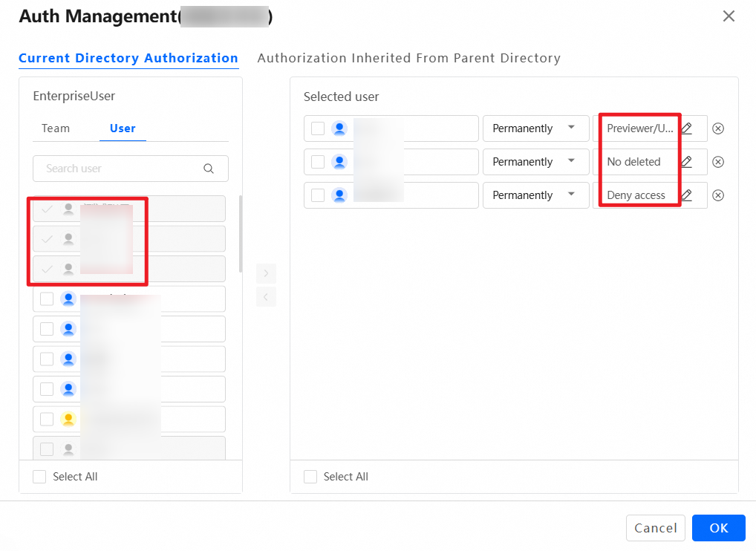The width and height of the screenshot is (756, 551).
Task: Toggle Select All under EnterpriseUser list
Action: pyautogui.click(x=40, y=477)
